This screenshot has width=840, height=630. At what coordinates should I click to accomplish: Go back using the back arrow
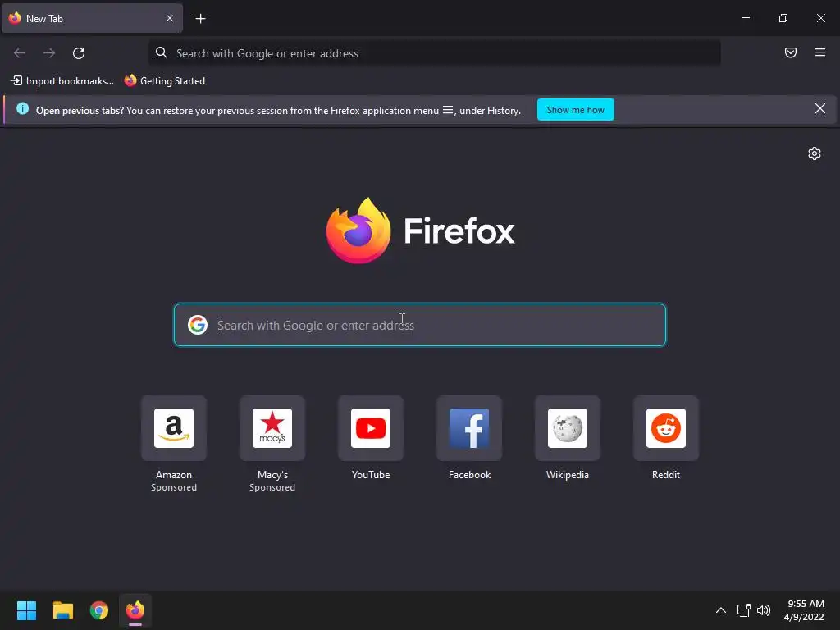(x=20, y=53)
